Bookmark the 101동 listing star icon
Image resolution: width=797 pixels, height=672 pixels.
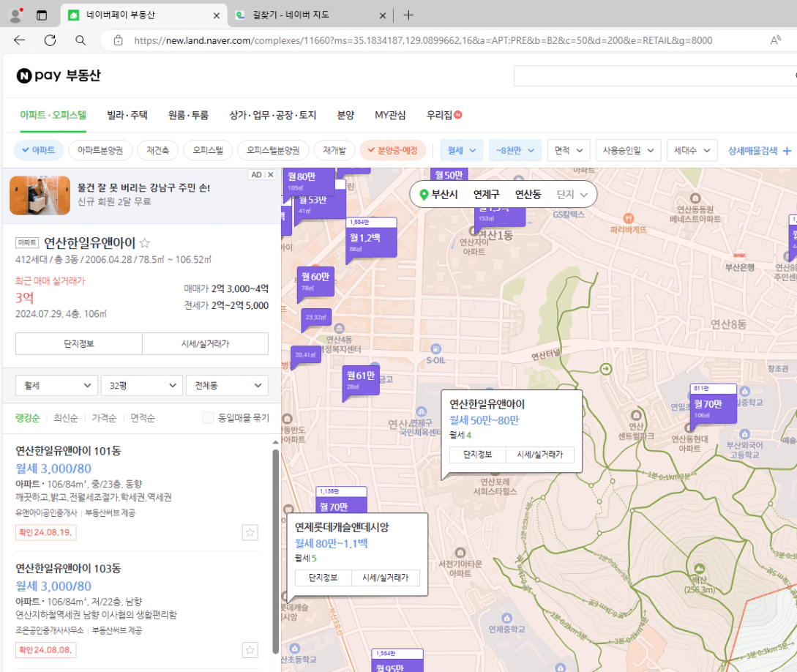click(x=250, y=532)
